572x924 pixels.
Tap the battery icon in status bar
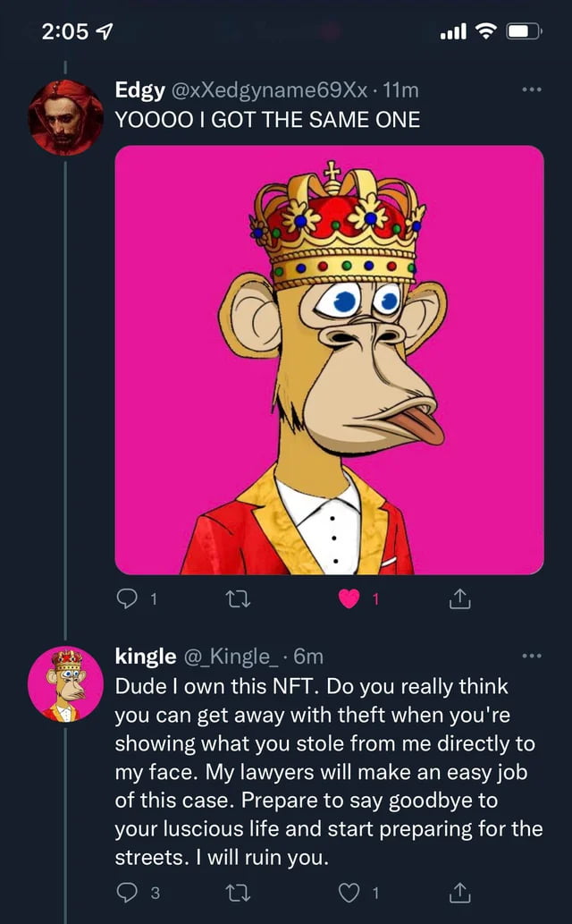523,31
